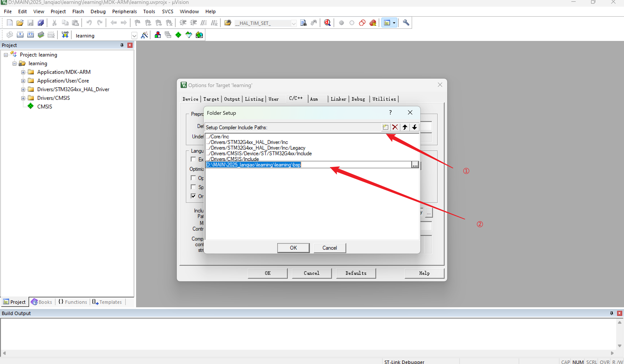This screenshot has width=624, height=364.
Task: Toggle the 'Sp' checkbox
Action: (193, 187)
